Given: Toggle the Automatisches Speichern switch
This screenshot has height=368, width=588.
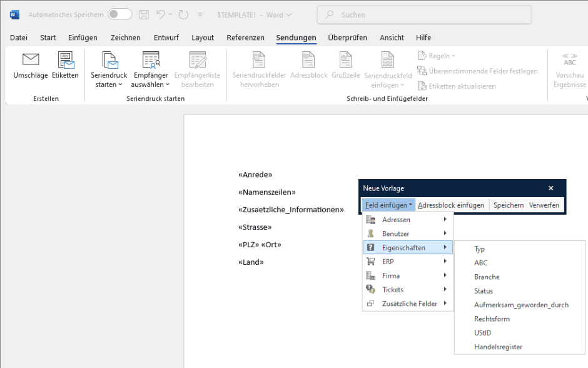Looking at the screenshot, I should (x=120, y=14).
